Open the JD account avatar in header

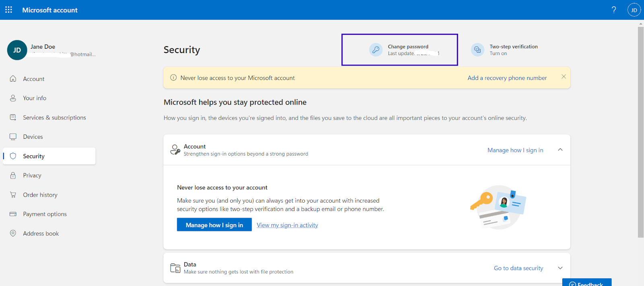click(x=634, y=10)
